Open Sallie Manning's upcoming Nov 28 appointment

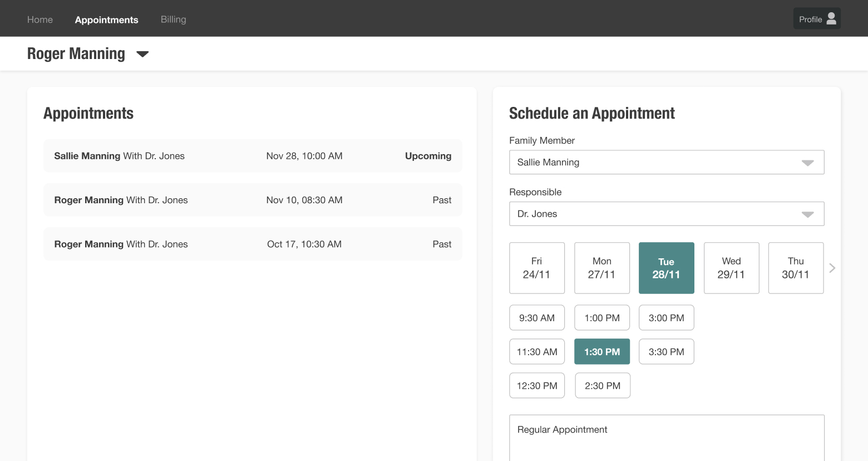tap(253, 156)
